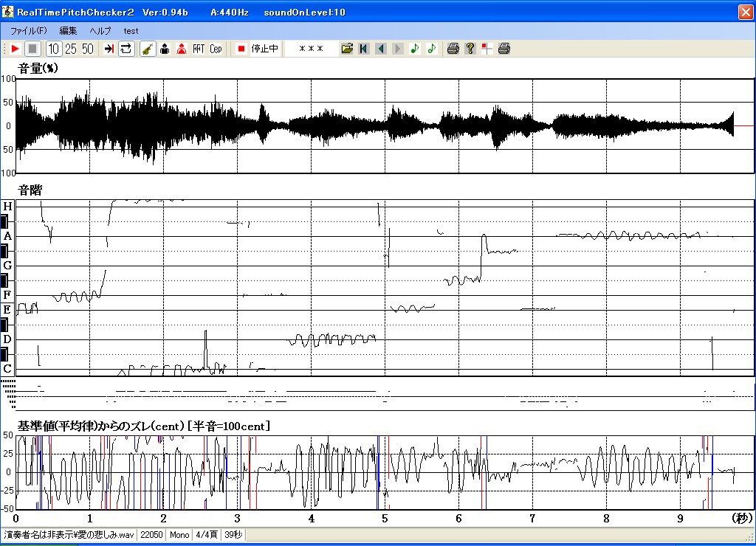Click the first printer icon
The width and height of the screenshot is (756, 546).
click(453, 49)
